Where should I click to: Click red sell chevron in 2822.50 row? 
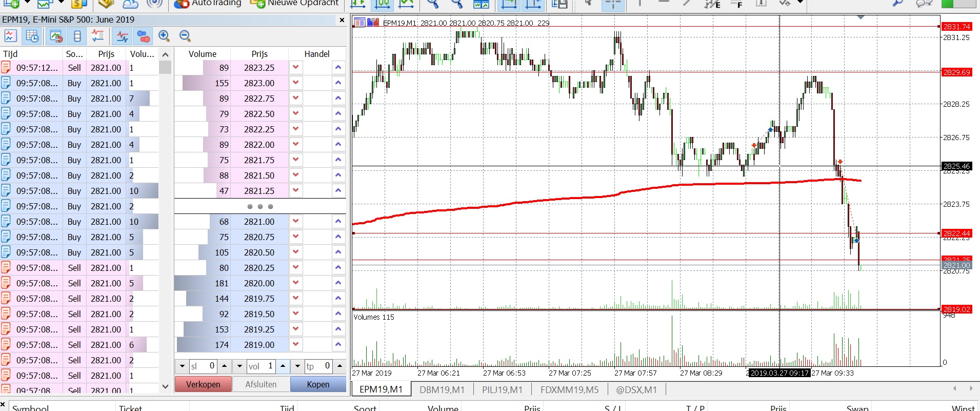[296, 113]
